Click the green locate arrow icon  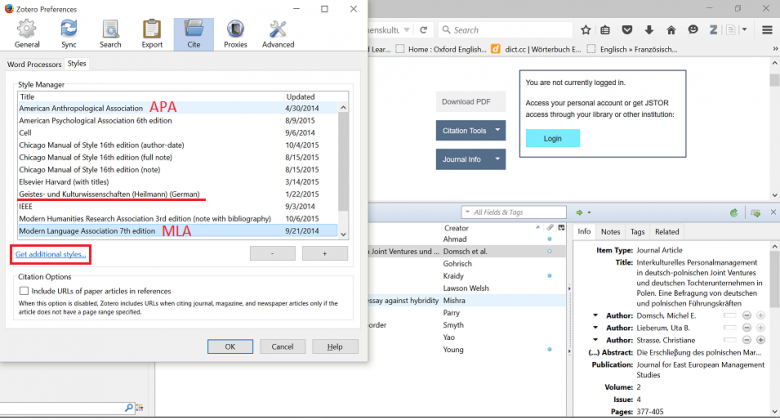click(x=579, y=212)
